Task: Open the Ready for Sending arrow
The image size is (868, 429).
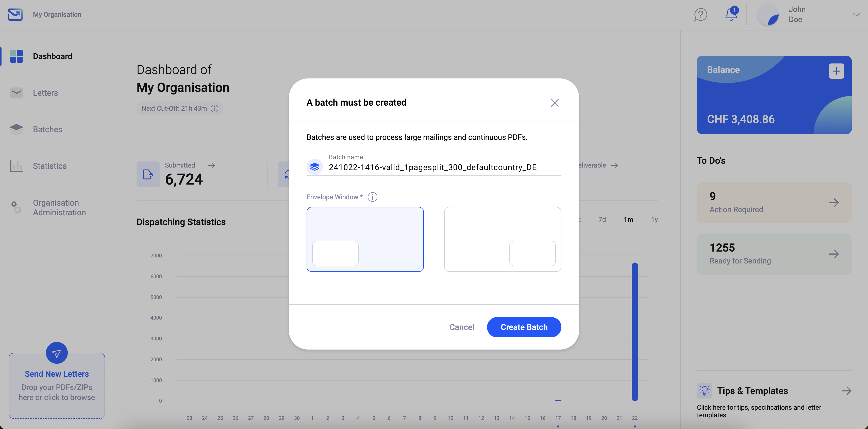Action: [x=833, y=254]
